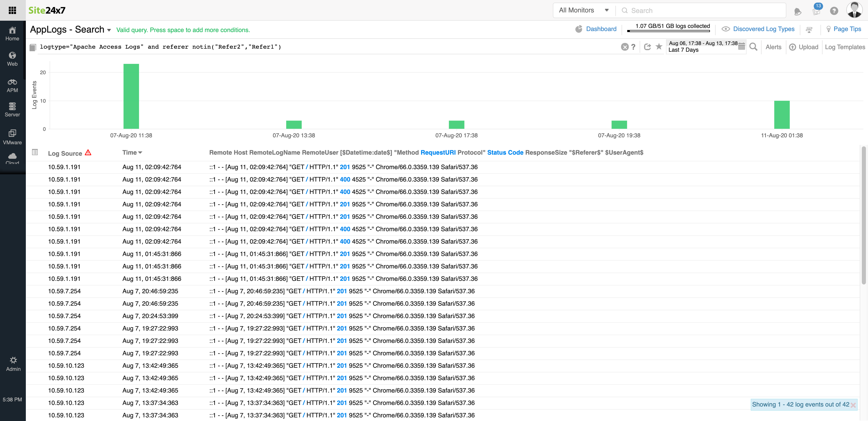Open the APM binoculars sidebar item
868x421 pixels.
click(12, 86)
